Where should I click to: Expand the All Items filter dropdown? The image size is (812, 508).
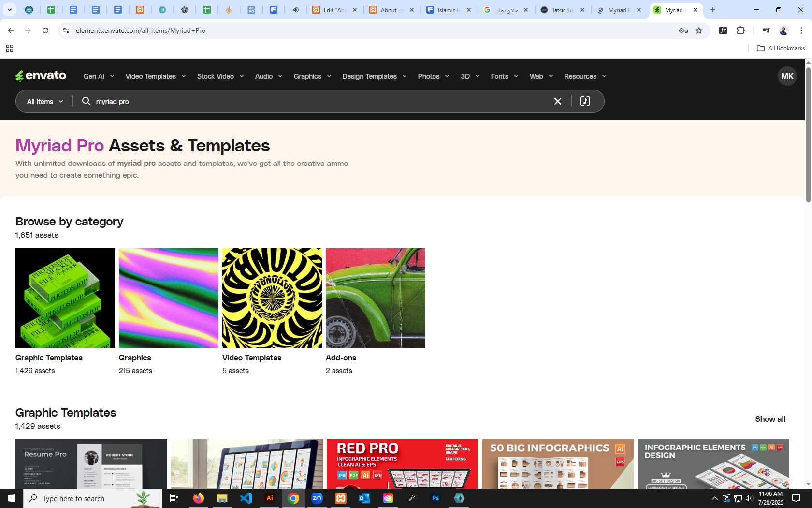(x=45, y=101)
